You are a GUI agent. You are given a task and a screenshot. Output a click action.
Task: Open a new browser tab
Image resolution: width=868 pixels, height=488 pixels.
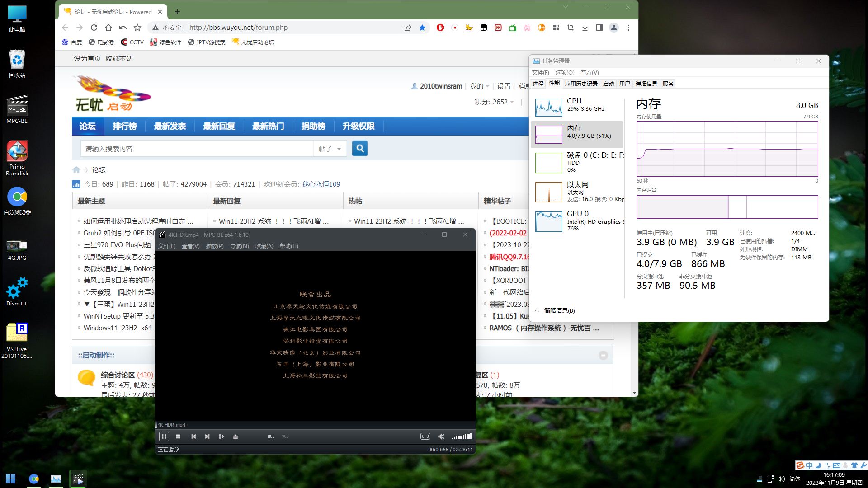(x=177, y=12)
